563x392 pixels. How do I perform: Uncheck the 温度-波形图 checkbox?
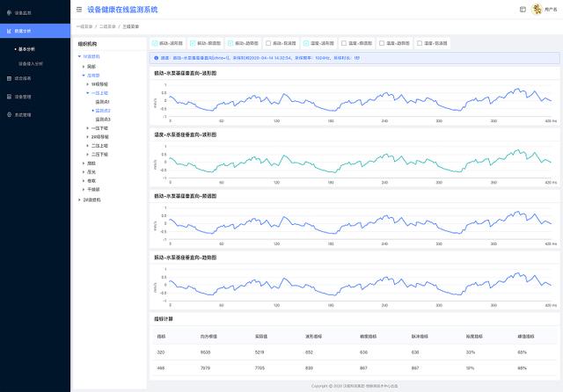tap(306, 43)
